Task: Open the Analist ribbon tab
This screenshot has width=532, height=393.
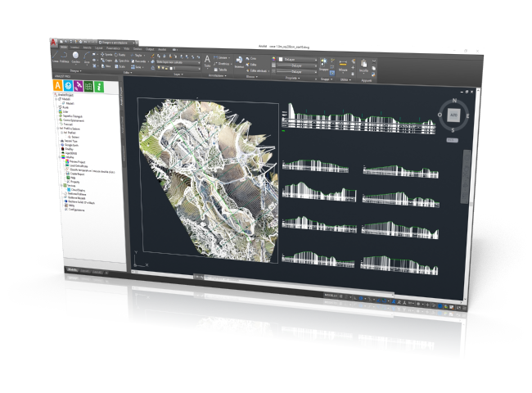Action: (x=162, y=50)
